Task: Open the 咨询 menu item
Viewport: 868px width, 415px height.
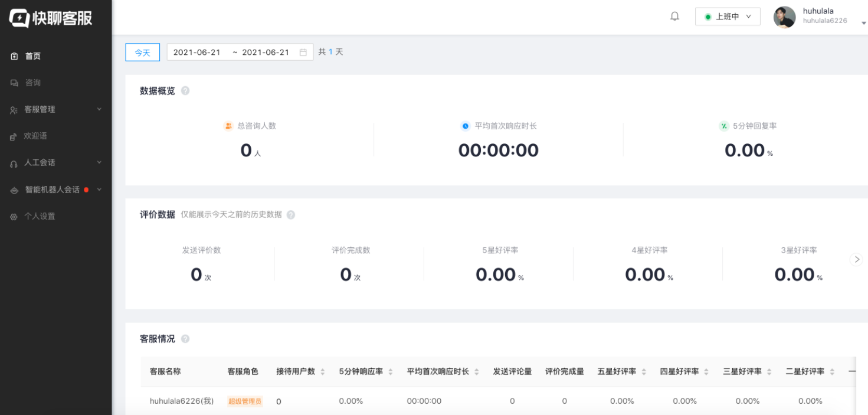Action: 31,83
